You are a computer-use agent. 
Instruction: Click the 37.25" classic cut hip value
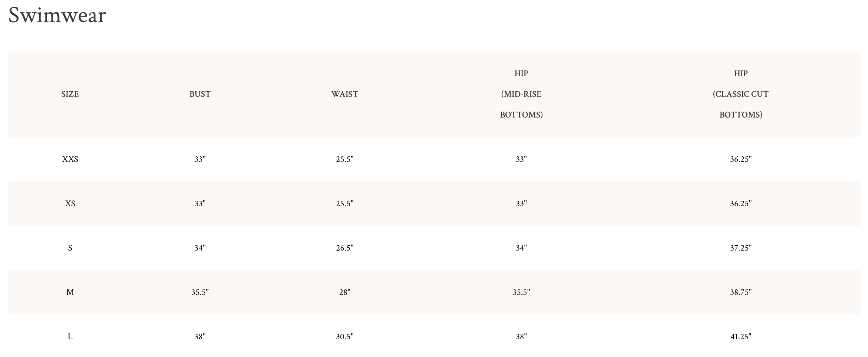(741, 248)
